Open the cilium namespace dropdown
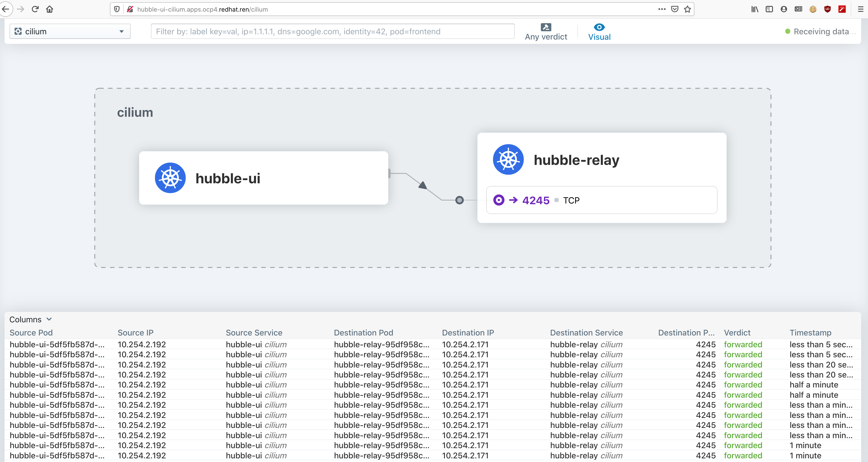 (x=70, y=31)
